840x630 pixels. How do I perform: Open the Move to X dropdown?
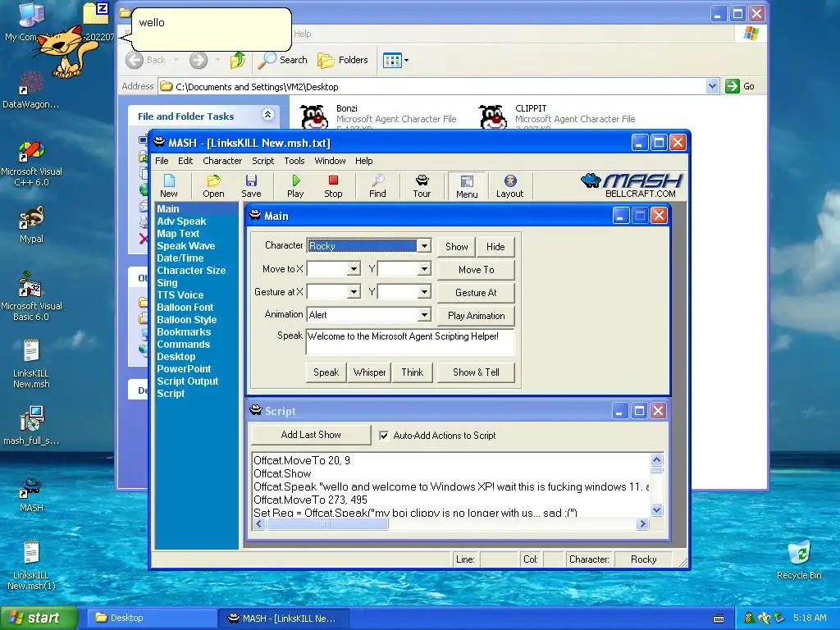(x=354, y=269)
